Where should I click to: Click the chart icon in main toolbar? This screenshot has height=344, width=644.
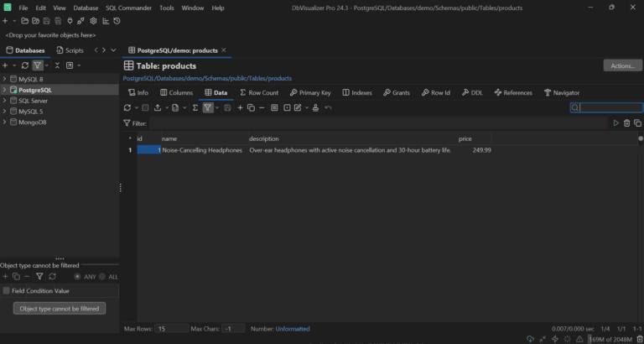pos(106,21)
